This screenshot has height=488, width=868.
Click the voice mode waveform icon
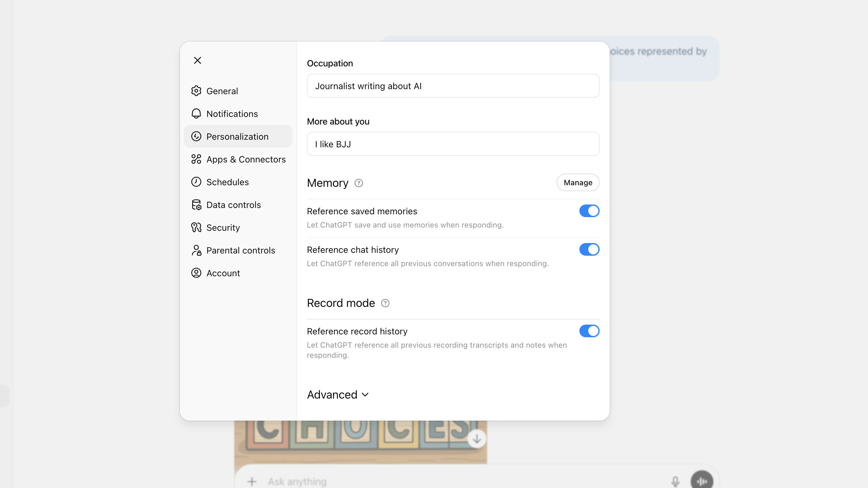pos(701,481)
